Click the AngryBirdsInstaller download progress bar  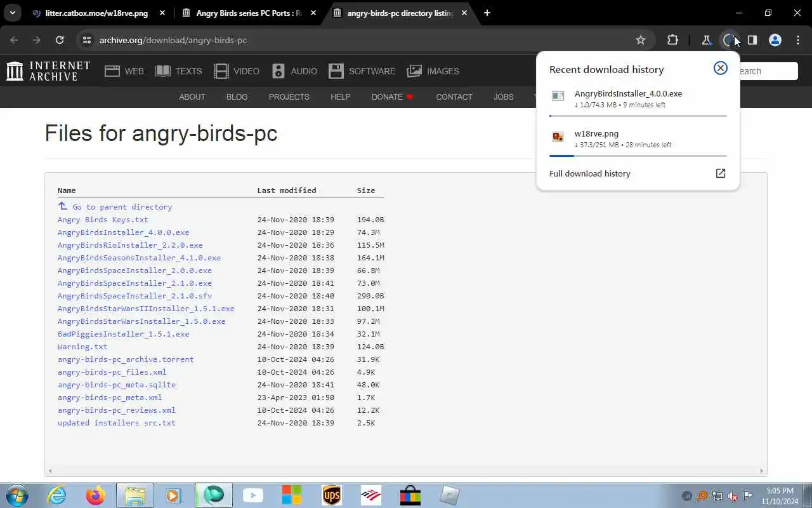point(638,116)
